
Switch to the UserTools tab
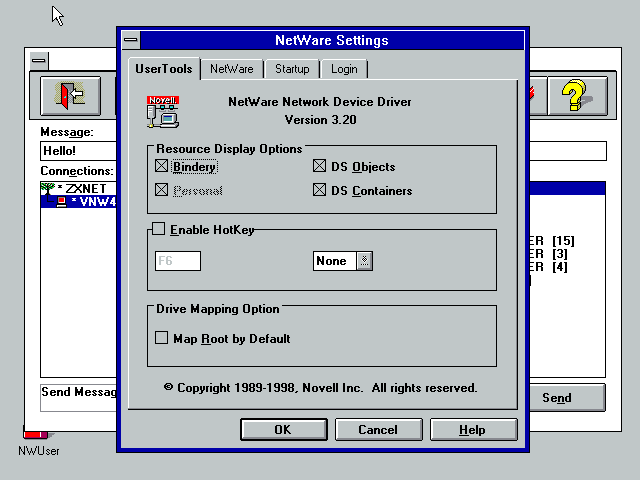coord(164,69)
